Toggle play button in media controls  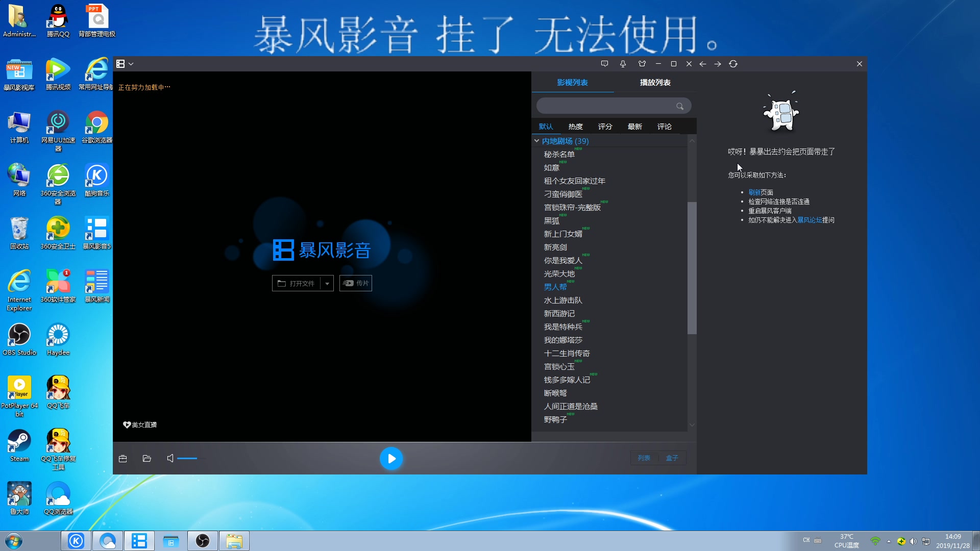pos(390,458)
